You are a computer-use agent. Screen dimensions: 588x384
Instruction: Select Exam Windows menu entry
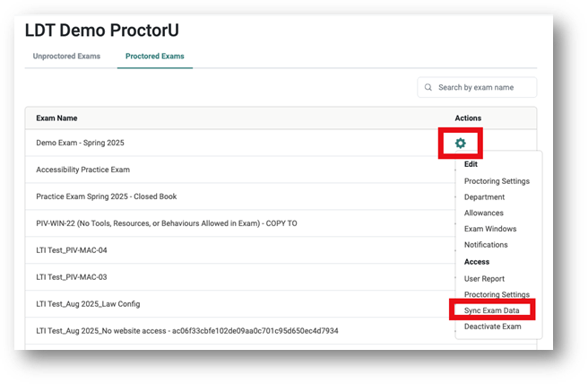point(490,229)
